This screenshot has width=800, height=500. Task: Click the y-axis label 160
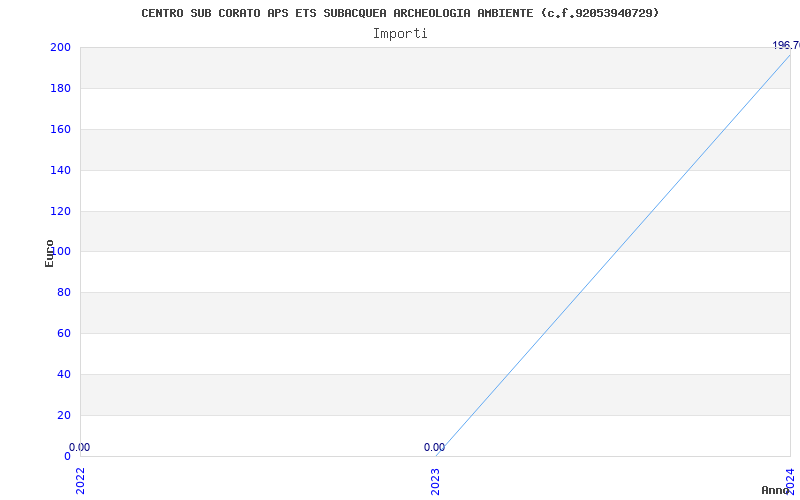click(x=60, y=129)
